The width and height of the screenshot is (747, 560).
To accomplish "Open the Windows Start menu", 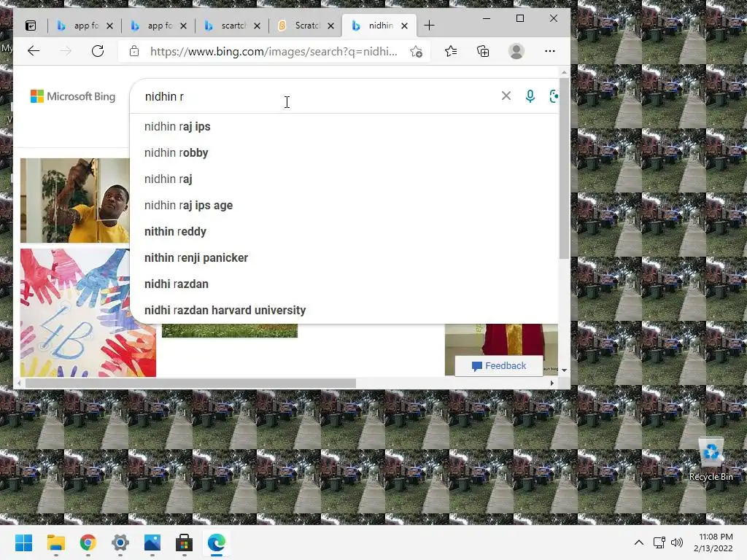I will (23, 542).
